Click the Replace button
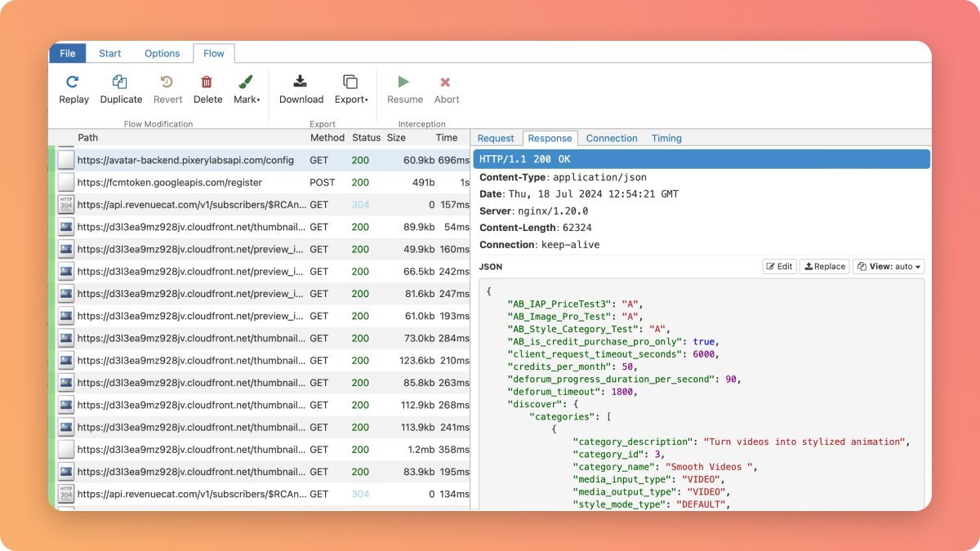This screenshot has height=551, width=980. point(824,266)
